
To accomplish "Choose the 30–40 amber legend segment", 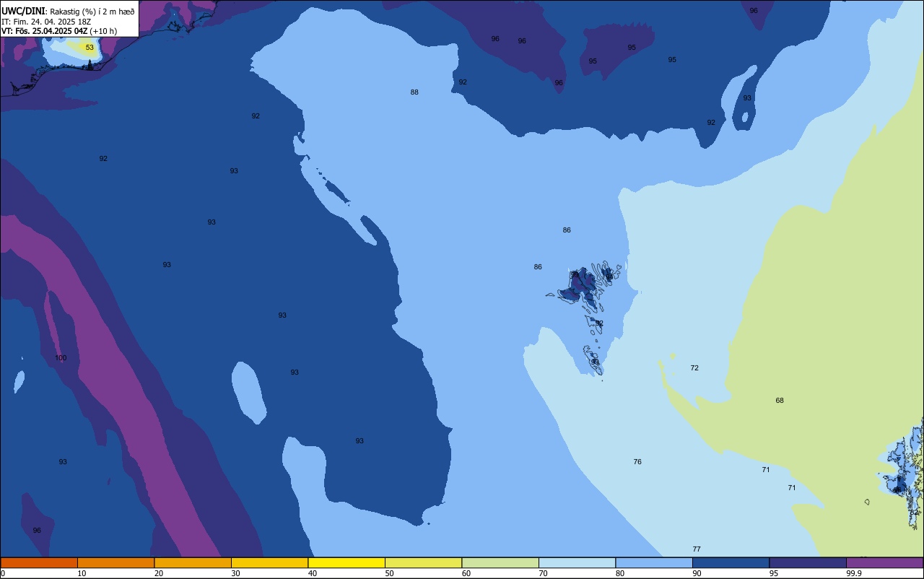I will coord(269,562).
